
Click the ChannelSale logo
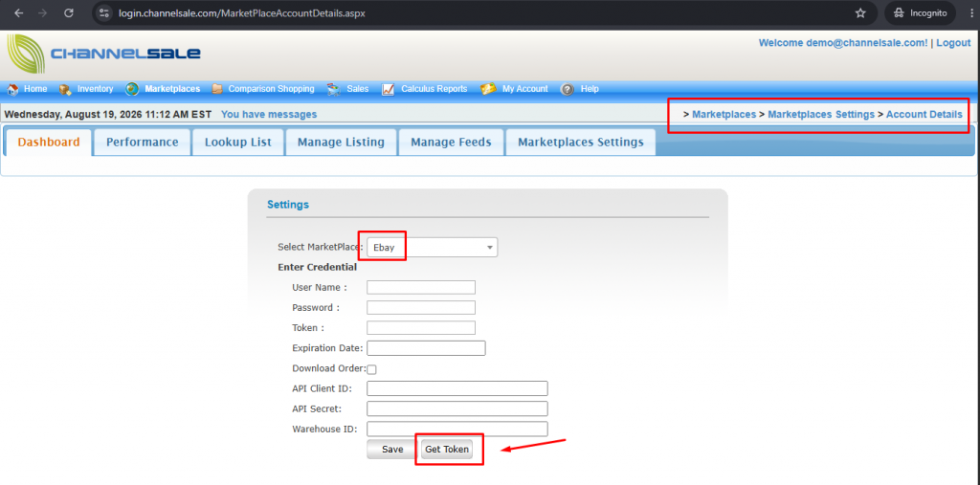(103, 55)
